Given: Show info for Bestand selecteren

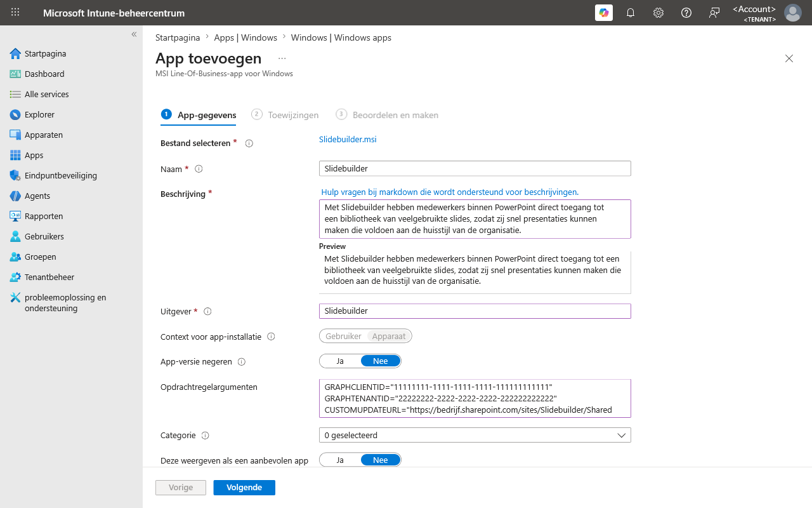Looking at the screenshot, I should point(249,144).
